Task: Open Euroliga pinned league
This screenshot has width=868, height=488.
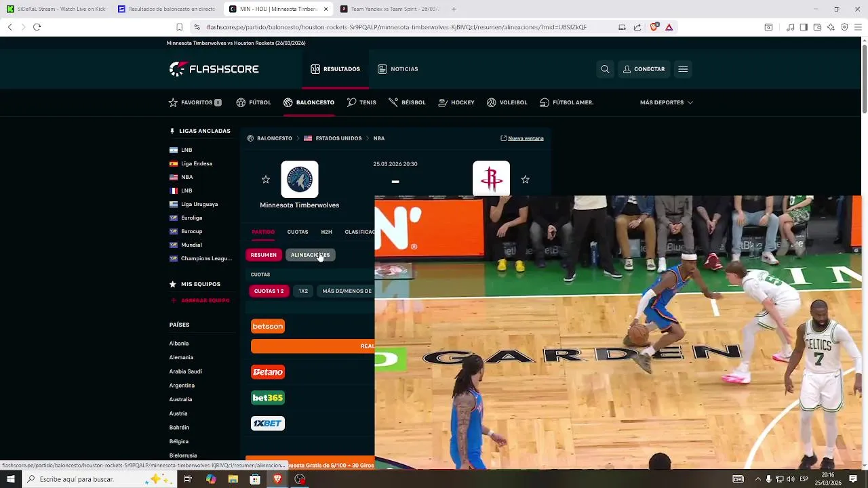Action: tap(186, 218)
